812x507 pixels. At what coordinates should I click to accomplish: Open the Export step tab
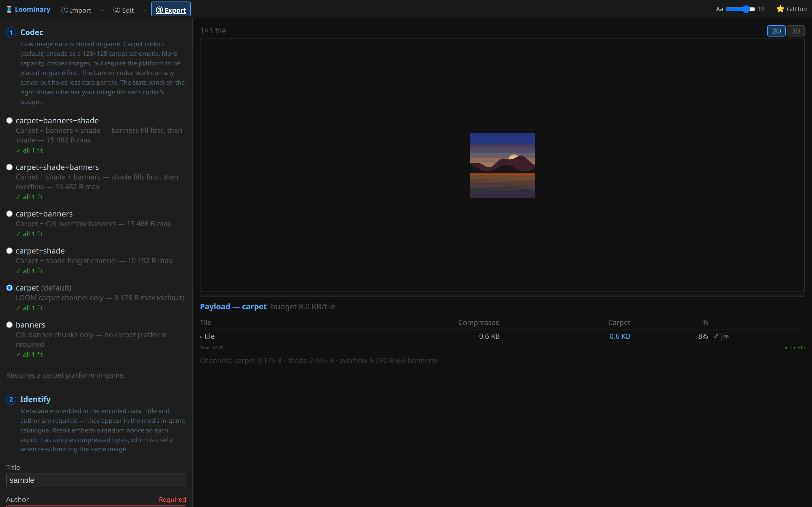pyautogui.click(x=171, y=9)
